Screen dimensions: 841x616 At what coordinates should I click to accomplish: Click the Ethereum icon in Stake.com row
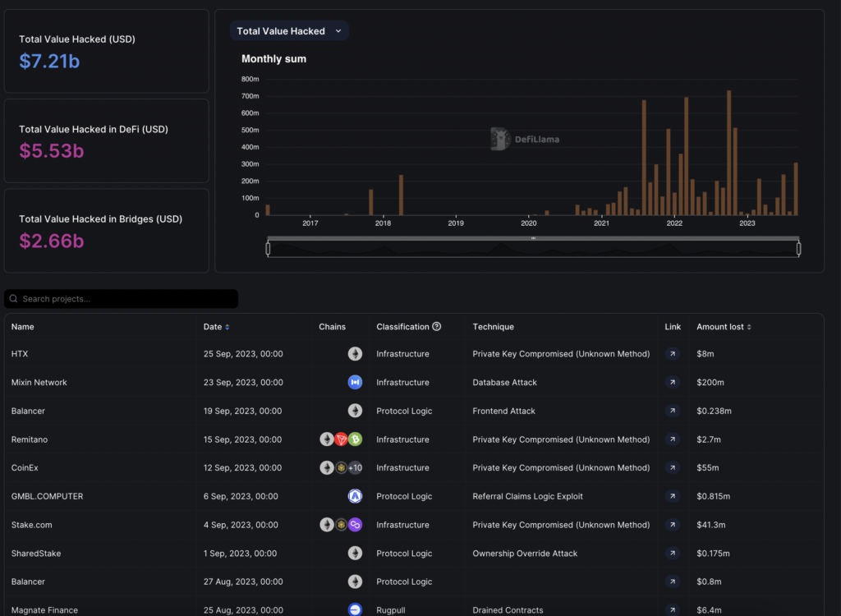(x=327, y=524)
